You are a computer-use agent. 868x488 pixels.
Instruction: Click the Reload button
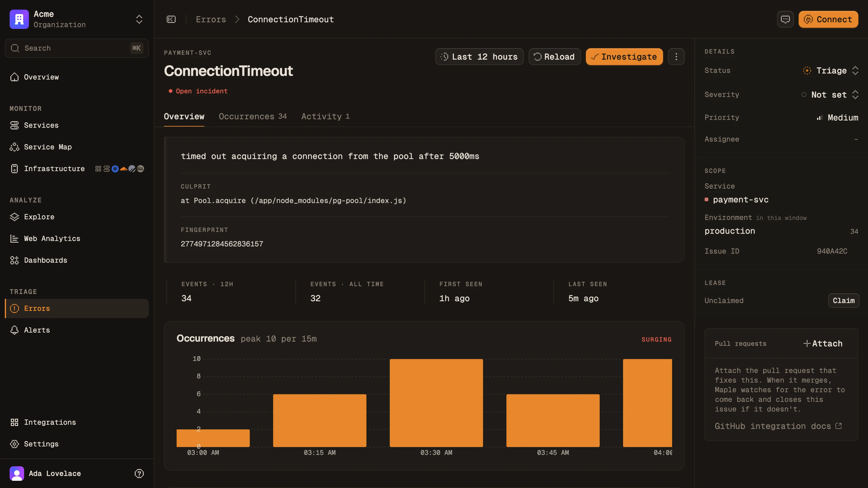point(555,57)
